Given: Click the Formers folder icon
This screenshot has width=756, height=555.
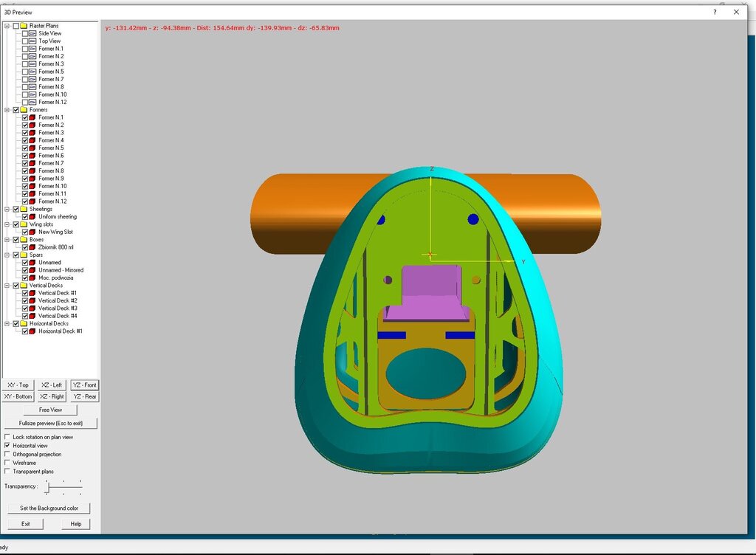Looking at the screenshot, I should [x=24, y=110].
